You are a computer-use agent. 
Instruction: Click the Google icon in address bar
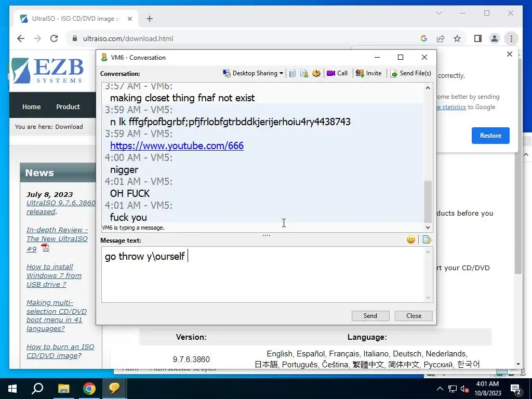coord(424,38)
